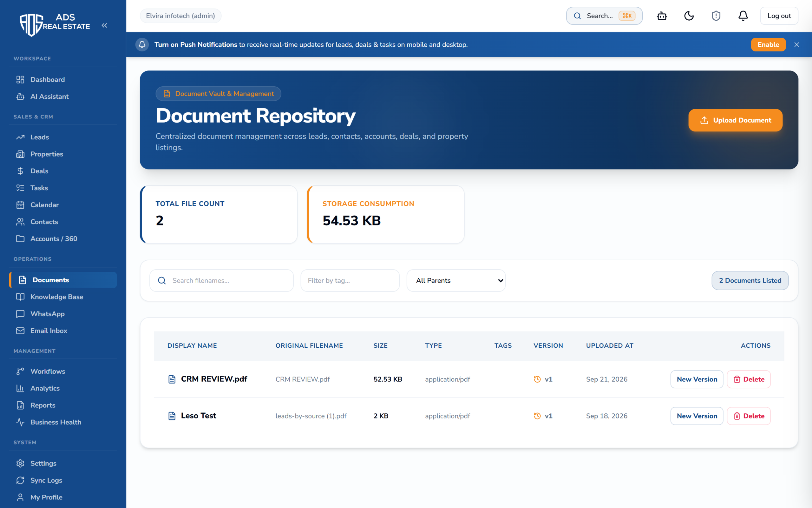The image size is (812, 508).
Task: Toggle dark mode with the moon icon
Action: pos(689,16)
